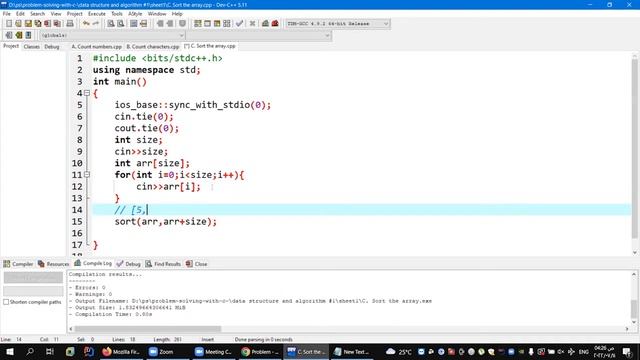This screenshot has width=640, height=360.
Task: Open the Compiler bottom panel tab
Action: (x=18, y=264)
